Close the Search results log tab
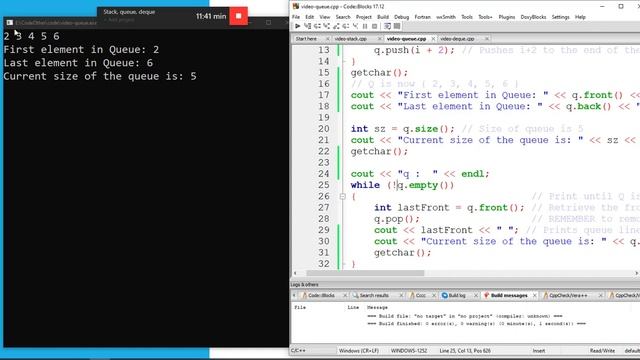This screenshot has height=360, width=640. tap(401, 295)
